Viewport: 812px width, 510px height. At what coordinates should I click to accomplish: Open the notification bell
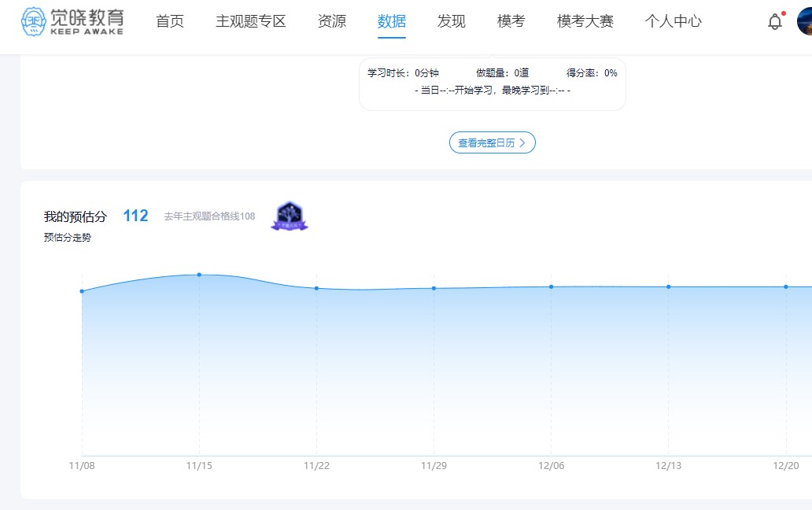pos(775,22)
